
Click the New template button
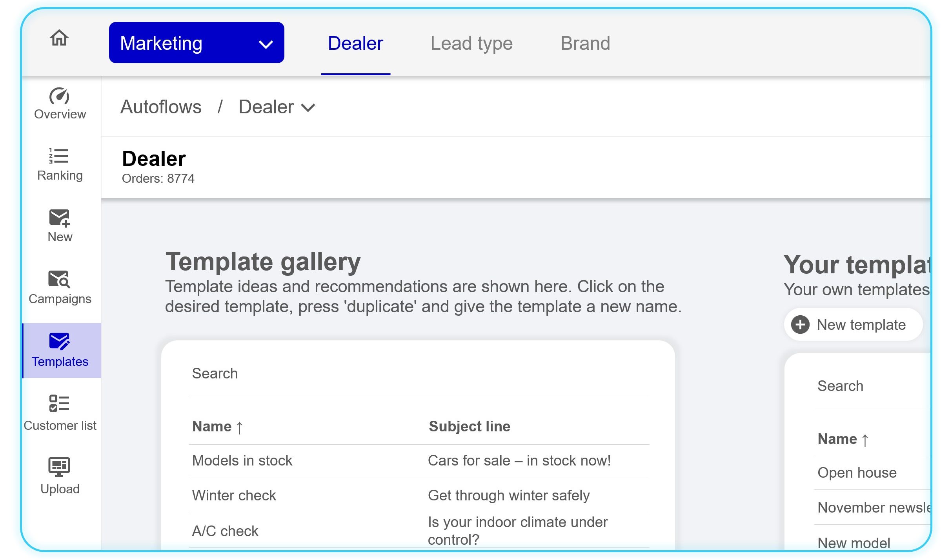coord(853,325)
